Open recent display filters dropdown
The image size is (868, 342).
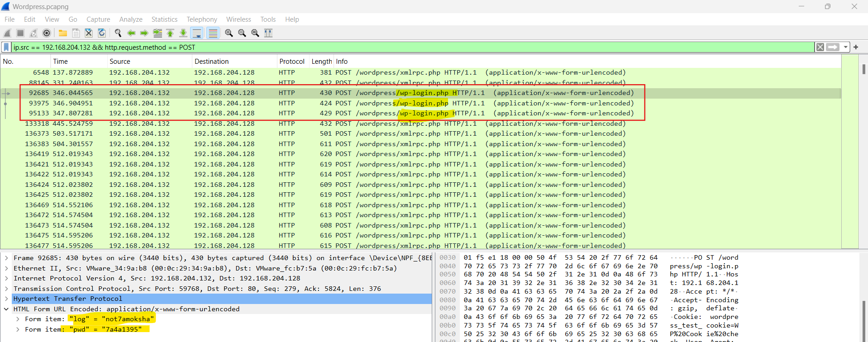(845, 47)
